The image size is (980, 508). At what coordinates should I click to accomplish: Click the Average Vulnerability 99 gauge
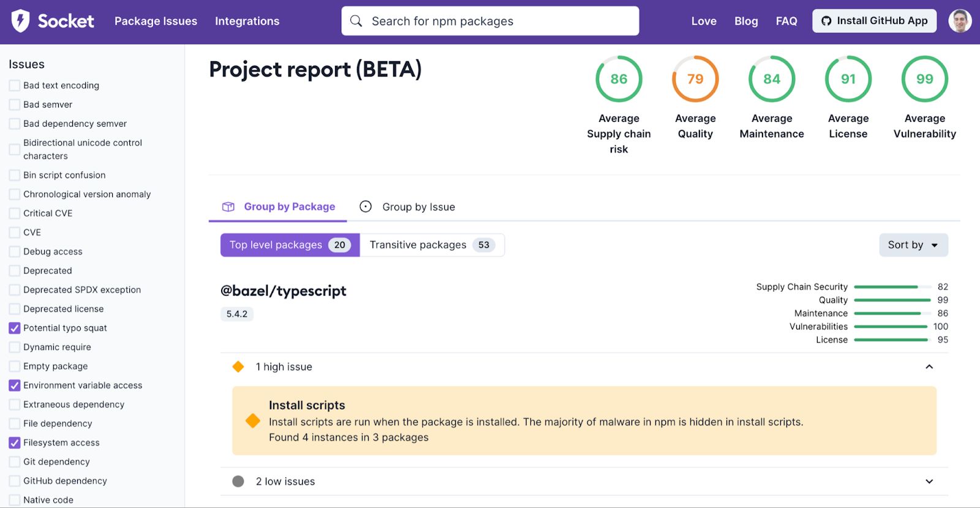(x=925, y=79)
